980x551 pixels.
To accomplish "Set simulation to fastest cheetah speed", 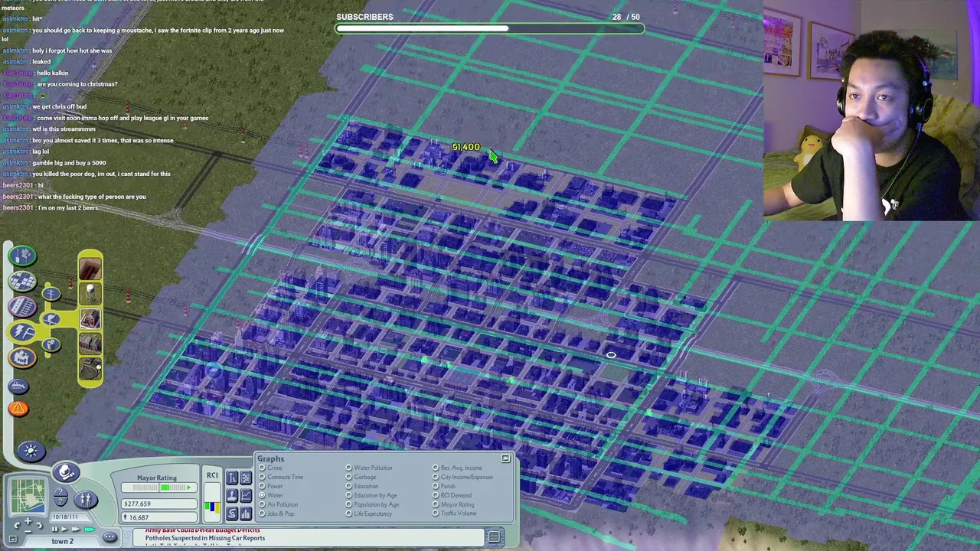I will pos(90,529).
